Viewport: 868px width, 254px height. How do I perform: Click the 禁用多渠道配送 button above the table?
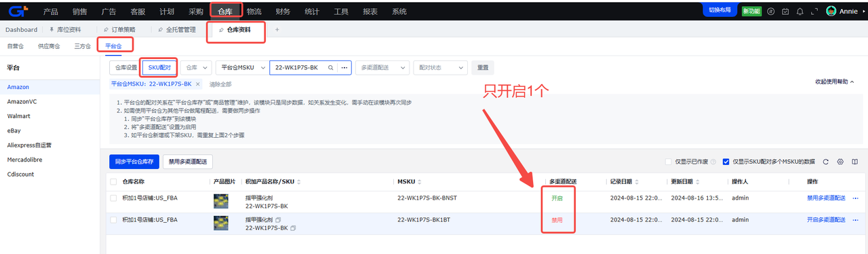click(188, 162)
